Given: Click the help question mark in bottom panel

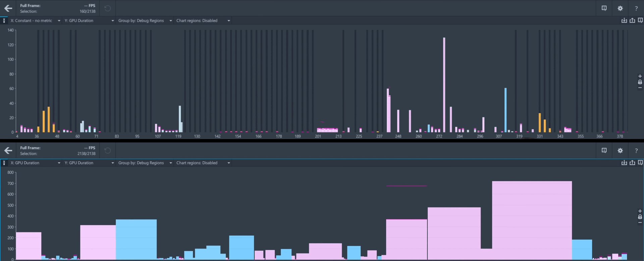Looking at the screenshot, I should click(x=636, y=151).
